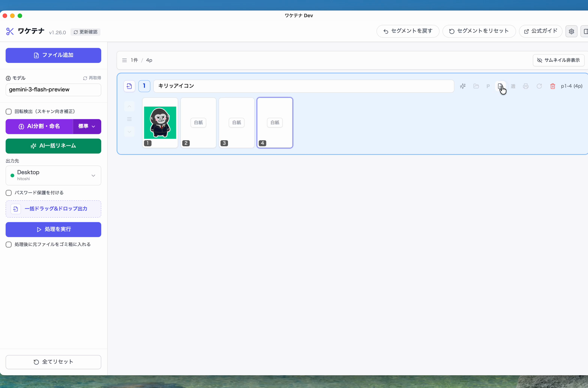
Task: Click the scissors app logo
Action: point(10,31)
